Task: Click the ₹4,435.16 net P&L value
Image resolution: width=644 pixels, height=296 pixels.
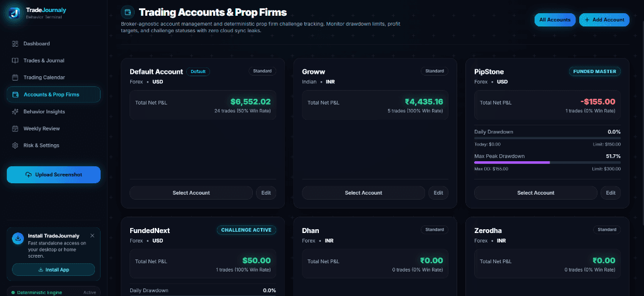Action: [x=424, y=101]
